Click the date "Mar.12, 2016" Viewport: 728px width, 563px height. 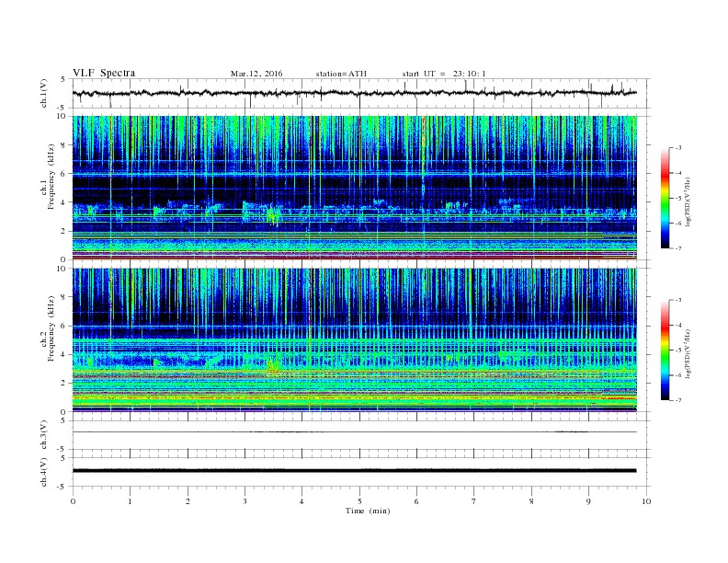pyautogui.click(x=256, y=74)
